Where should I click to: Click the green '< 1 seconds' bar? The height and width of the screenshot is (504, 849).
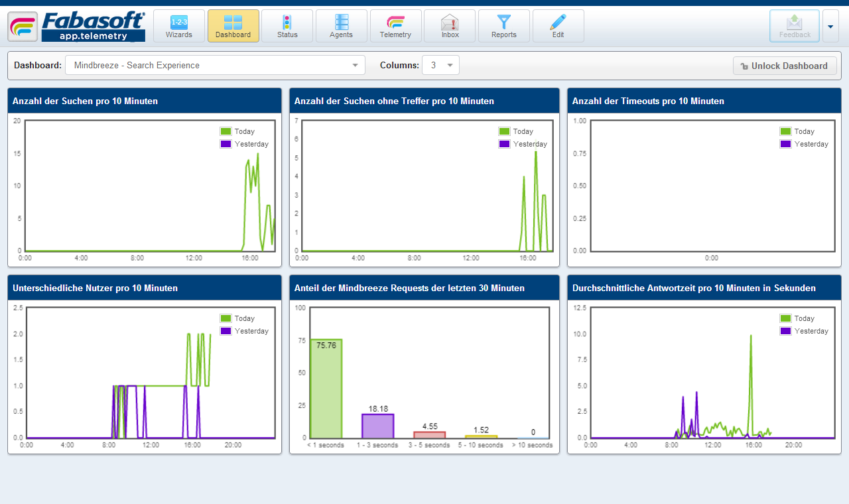[x=326, y=389]
